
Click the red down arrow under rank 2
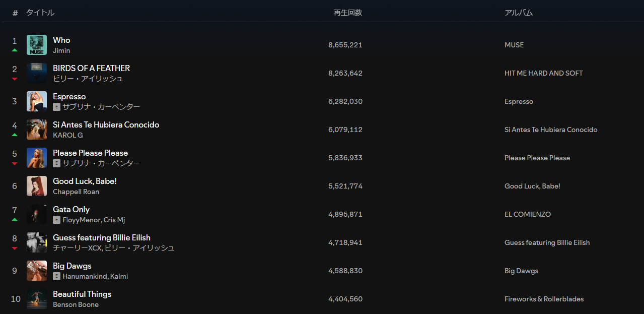tap(15, 79)
